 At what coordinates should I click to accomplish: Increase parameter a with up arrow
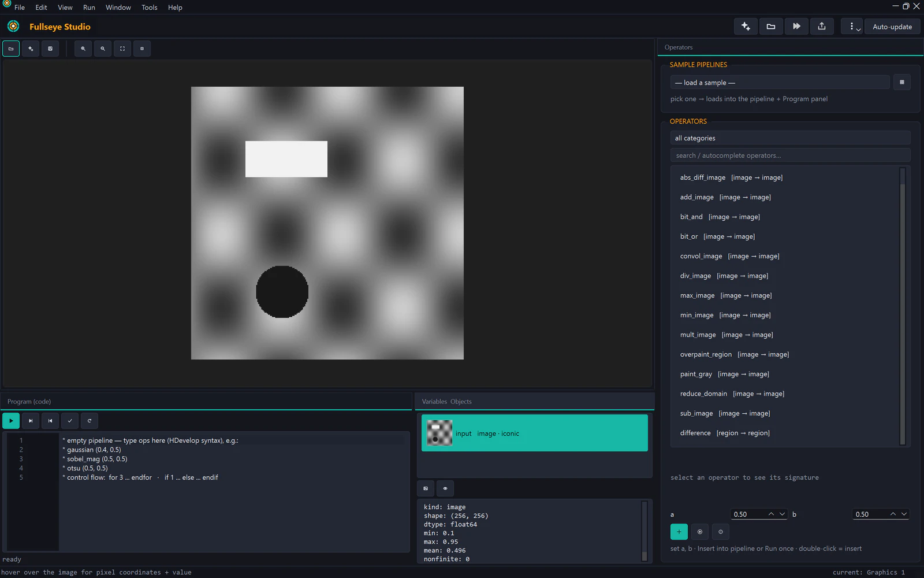771,514
